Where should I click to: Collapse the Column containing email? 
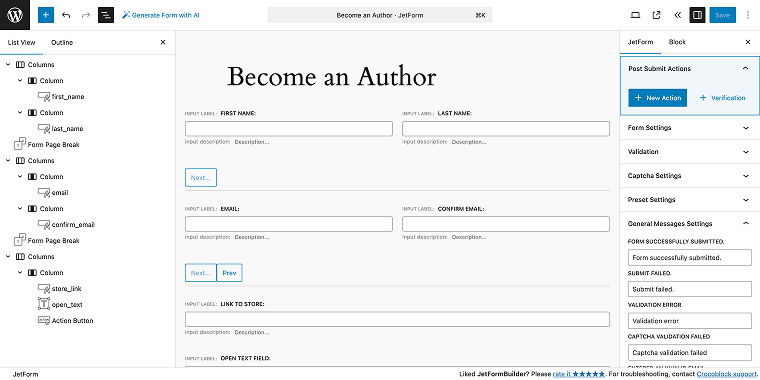pyautogui.click(x=20, y=176)
